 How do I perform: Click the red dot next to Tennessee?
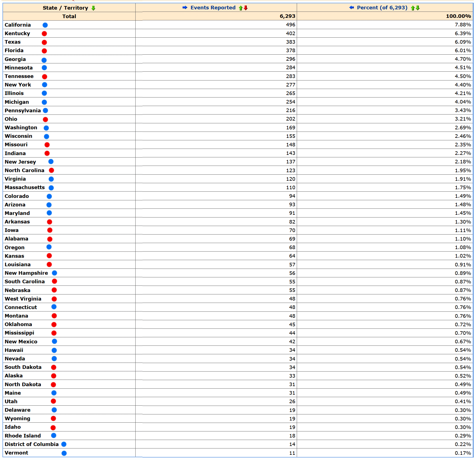[45, 77]
